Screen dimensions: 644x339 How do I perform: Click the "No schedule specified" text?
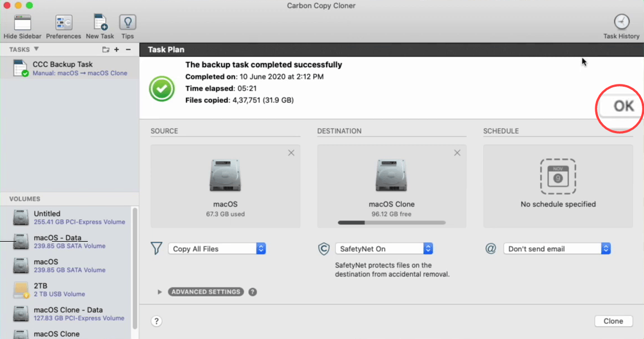click(x=558, y=204)
